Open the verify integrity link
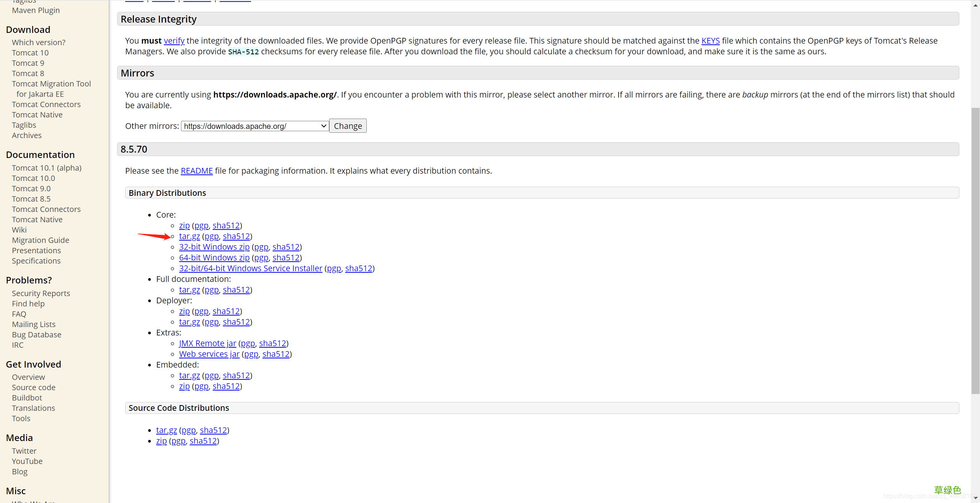This screenshot has width=980, height=503. (x=174, y=41)
